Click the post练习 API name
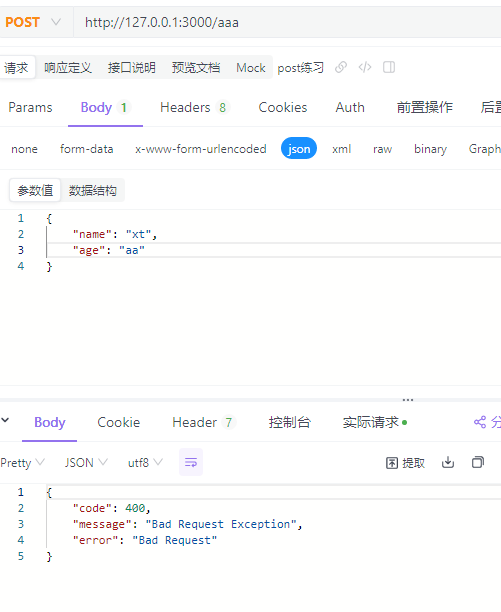 pos(300,68)
